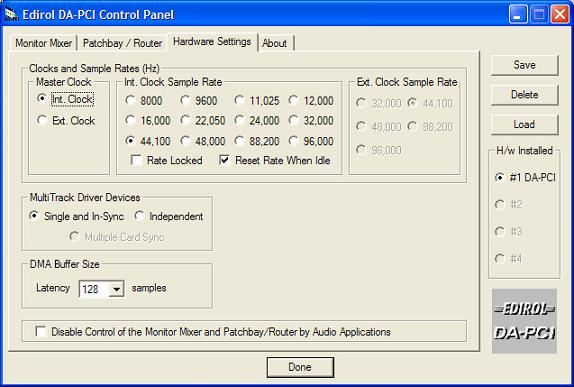Click the title bar application icon
The width and height of the screenshot is (574, 387).
pyautogui.click(x=11, y=14)
